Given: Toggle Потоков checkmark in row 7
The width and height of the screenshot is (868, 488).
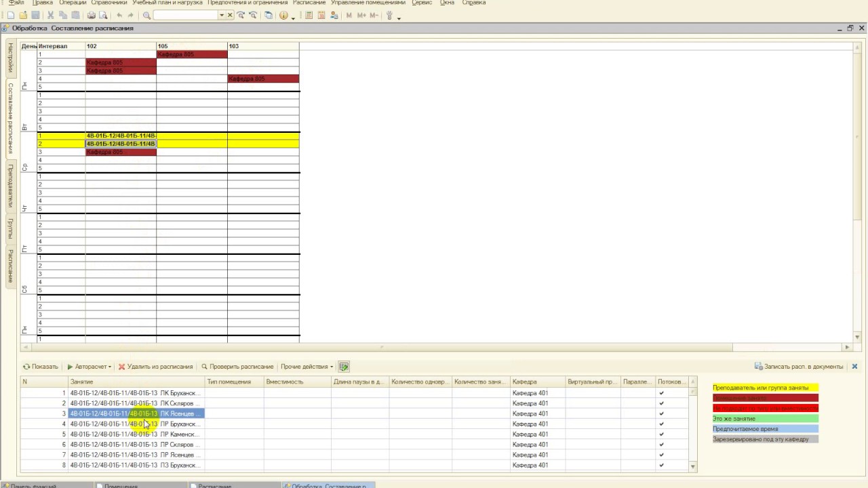Looking at the screenshot, I should click(x=661, y=455).
